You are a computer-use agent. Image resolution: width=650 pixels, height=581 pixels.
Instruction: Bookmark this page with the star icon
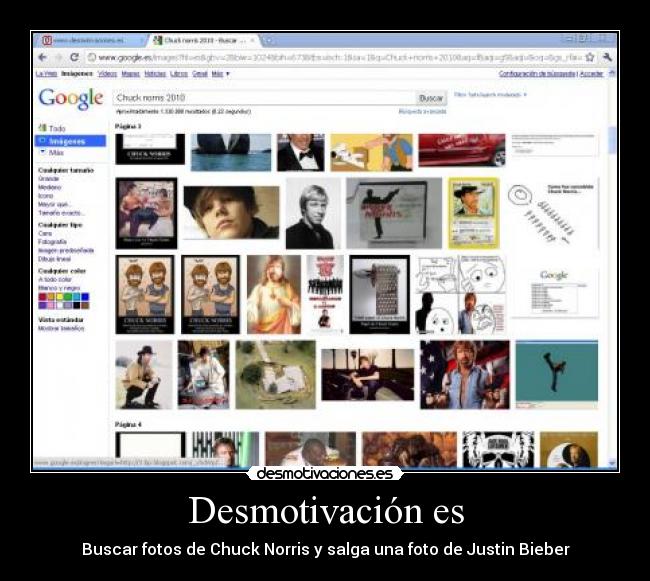[x=589, y=57]
